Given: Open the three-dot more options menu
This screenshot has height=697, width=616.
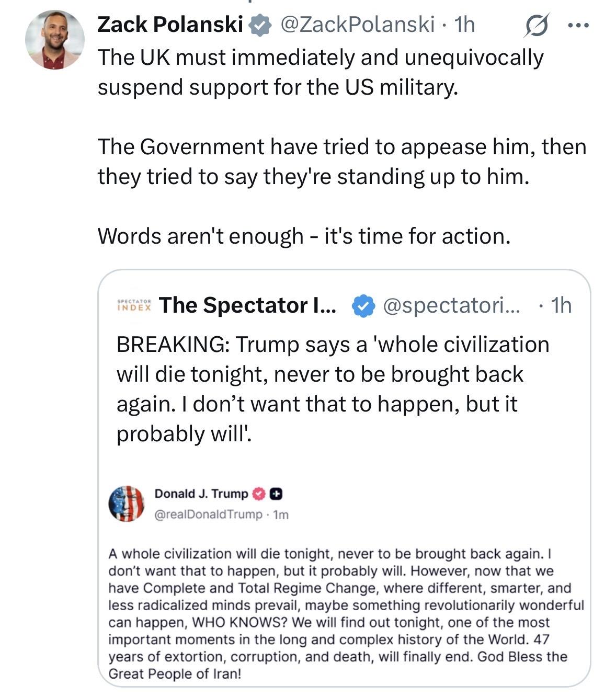Looking at the screenshot, I should pyautogui.click(x=578, y=25).
